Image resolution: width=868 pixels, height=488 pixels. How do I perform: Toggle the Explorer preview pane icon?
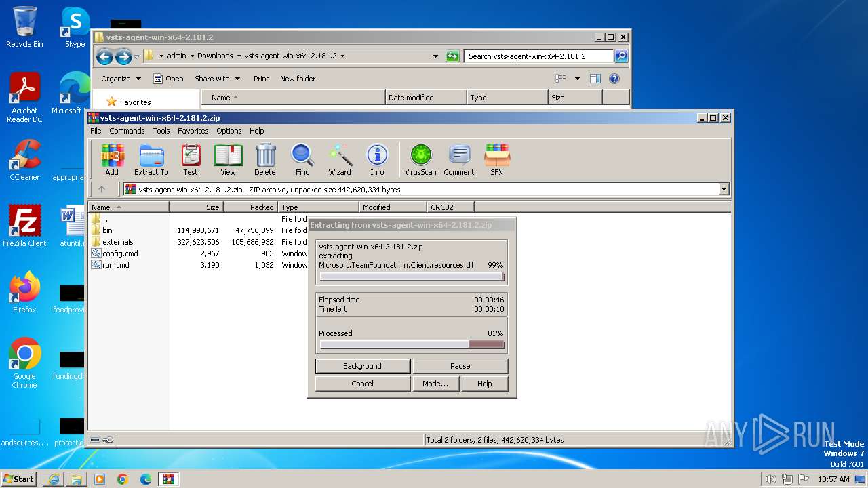coord(595,79)
